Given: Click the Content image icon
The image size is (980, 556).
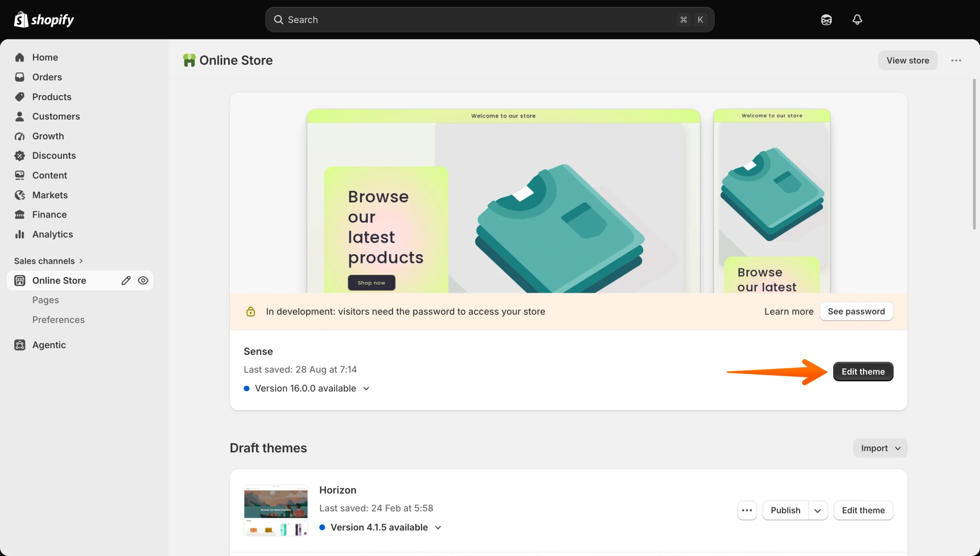Looking at the screenshot, I should 20,175.
